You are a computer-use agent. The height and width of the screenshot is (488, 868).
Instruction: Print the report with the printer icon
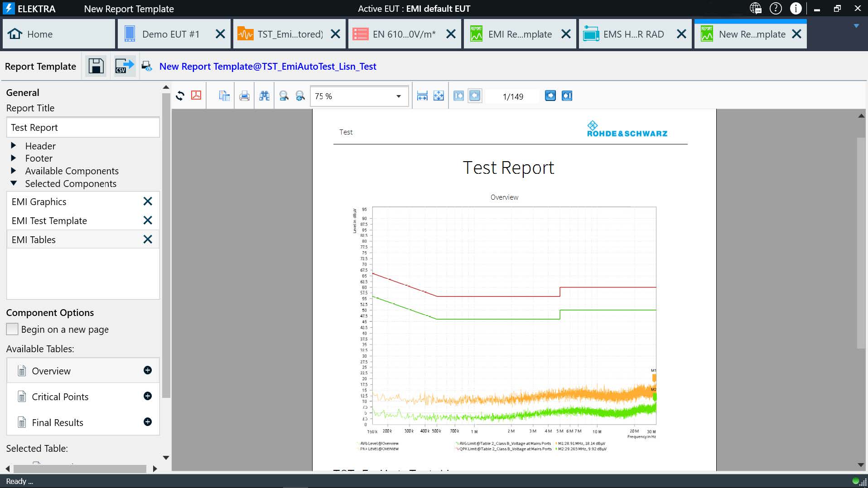(x=244, y=96)
